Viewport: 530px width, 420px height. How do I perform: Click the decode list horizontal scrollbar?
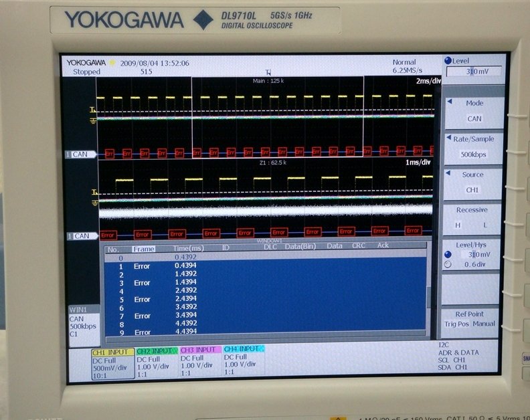tap(266, 334)
